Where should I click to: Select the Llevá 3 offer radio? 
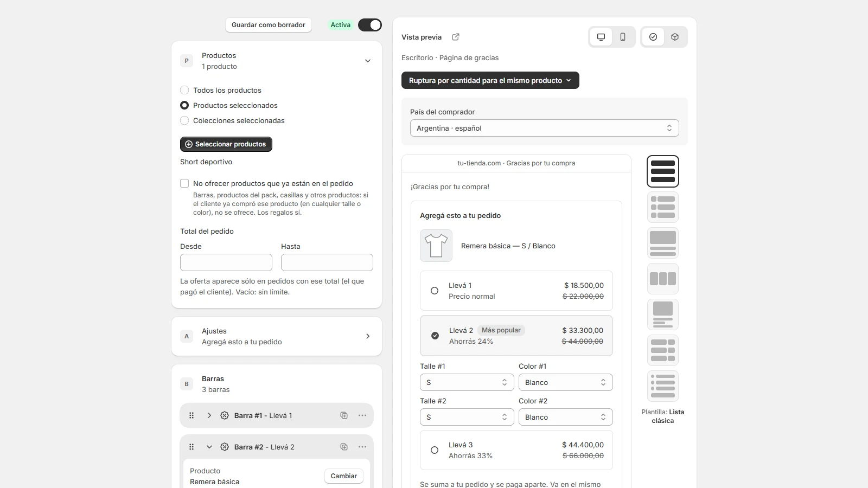[x=435, y=450]
